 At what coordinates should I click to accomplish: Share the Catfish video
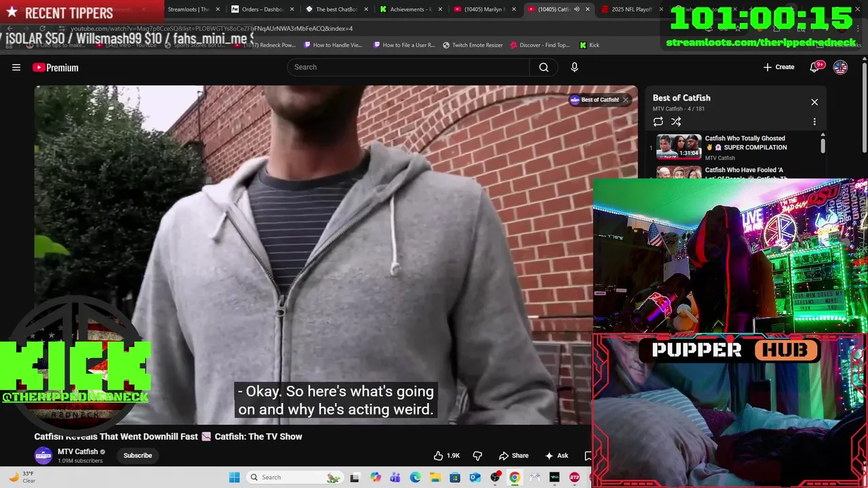[513, 455]
